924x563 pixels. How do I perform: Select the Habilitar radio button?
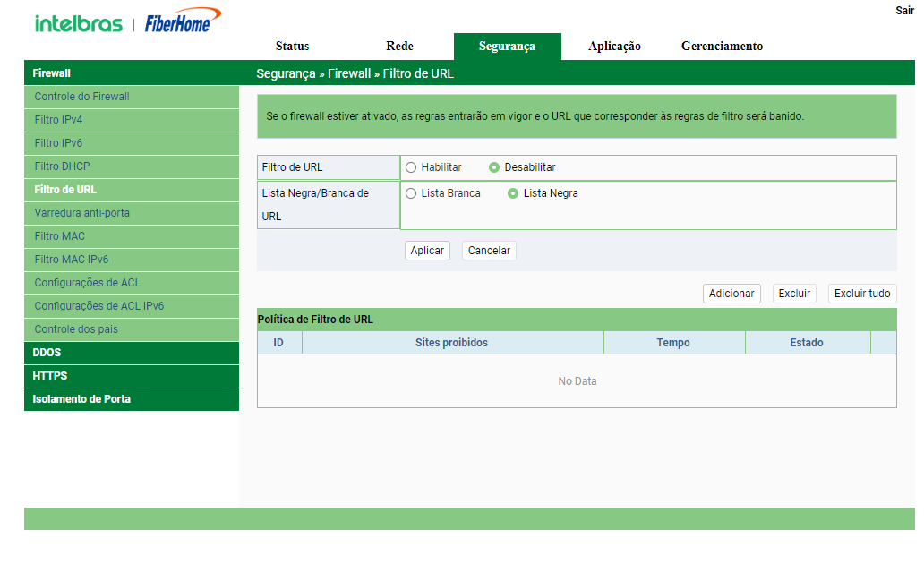tap(411, 168)
